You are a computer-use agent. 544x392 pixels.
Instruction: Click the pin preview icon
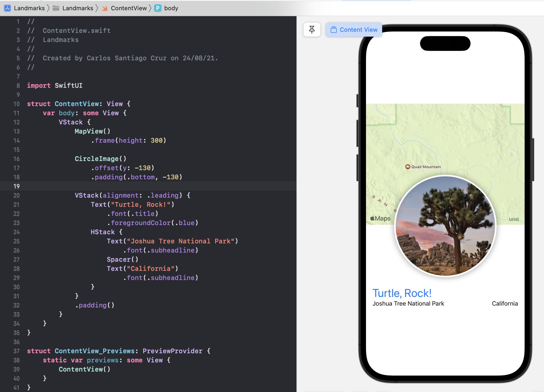tap(312, 30)
